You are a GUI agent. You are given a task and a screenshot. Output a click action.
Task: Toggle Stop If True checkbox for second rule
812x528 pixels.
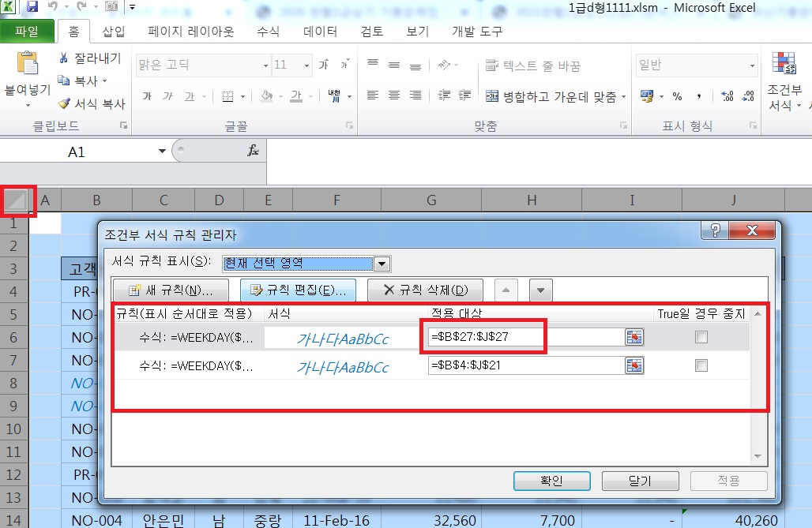point(701,365)
